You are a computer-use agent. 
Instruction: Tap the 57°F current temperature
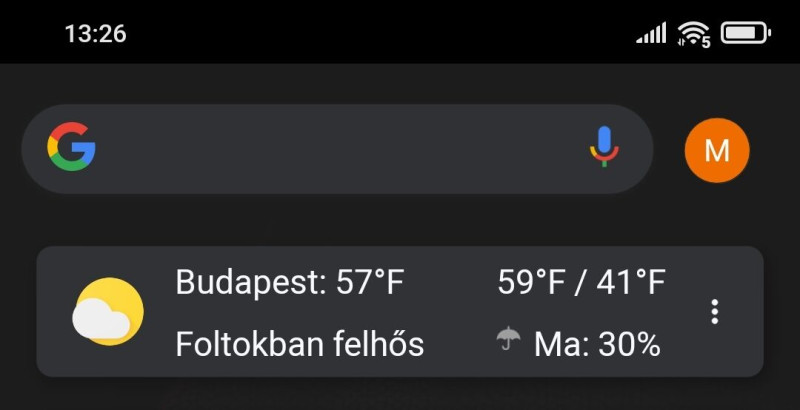[x=370, y=281]
